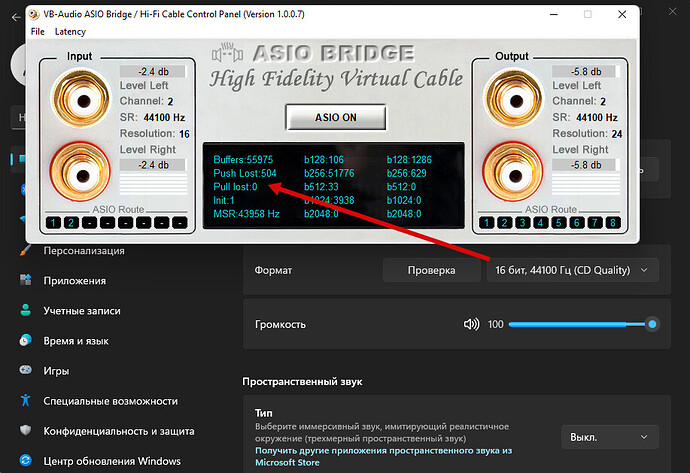Toggle the ASIO ON button
Screen dimensions: 690x473
click(336, 117)
